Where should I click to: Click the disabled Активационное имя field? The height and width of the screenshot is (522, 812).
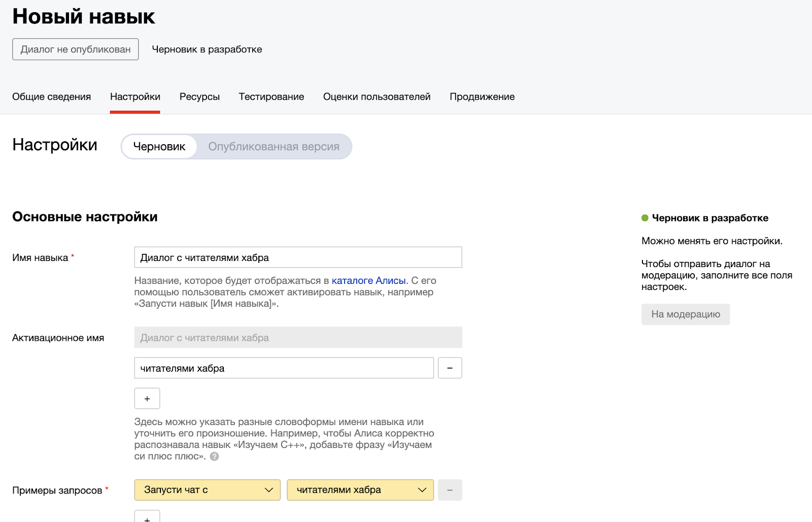point(298,338)
